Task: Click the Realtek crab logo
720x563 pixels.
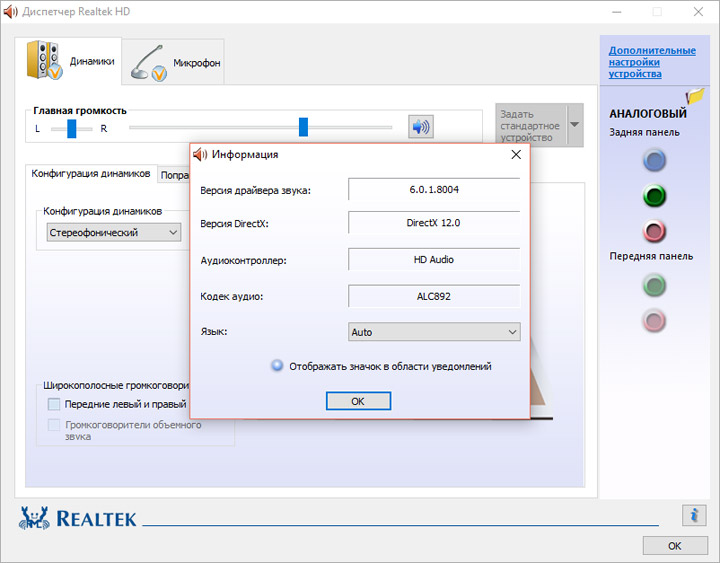Action: tap(34, 518)
